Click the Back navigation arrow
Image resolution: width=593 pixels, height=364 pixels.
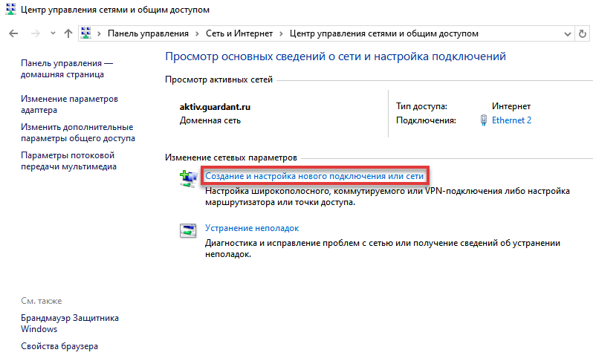[13, 33]
